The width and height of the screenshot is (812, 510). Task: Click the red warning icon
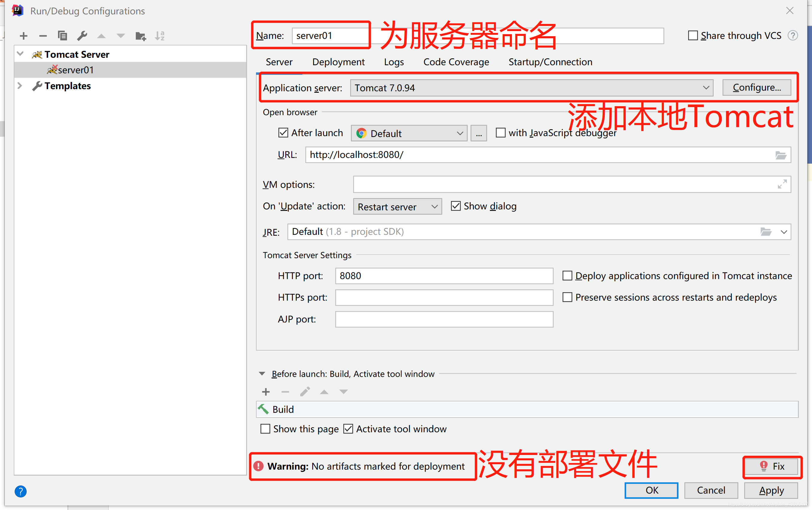click(x=258, y=466)
